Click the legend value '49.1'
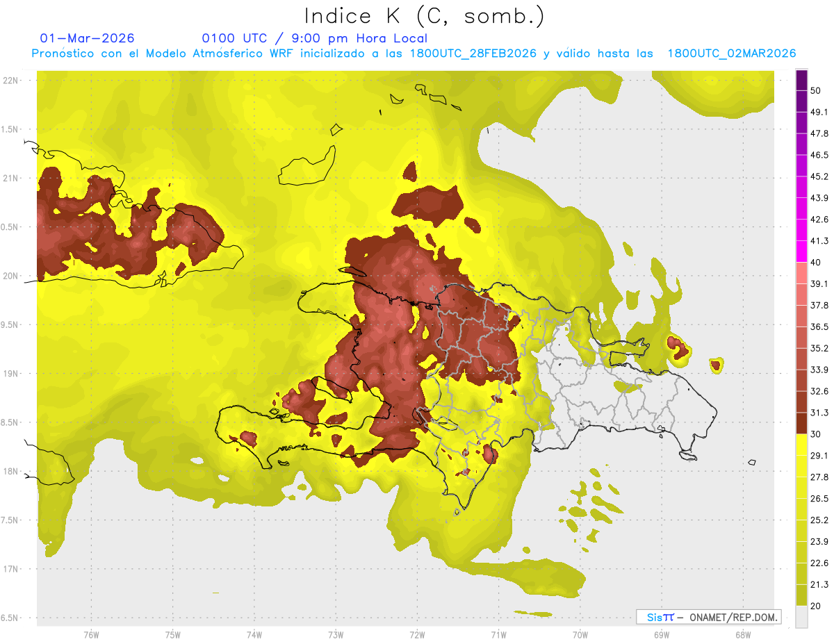Image resolution: width=834 pixels, height=644 pixels. pos(819,112)
